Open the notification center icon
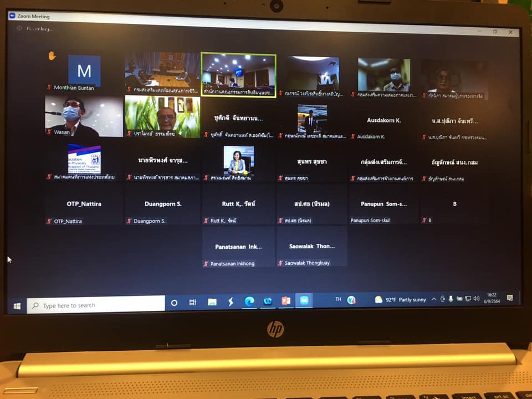This screenshot has height=399, width=532. [510, 298]
